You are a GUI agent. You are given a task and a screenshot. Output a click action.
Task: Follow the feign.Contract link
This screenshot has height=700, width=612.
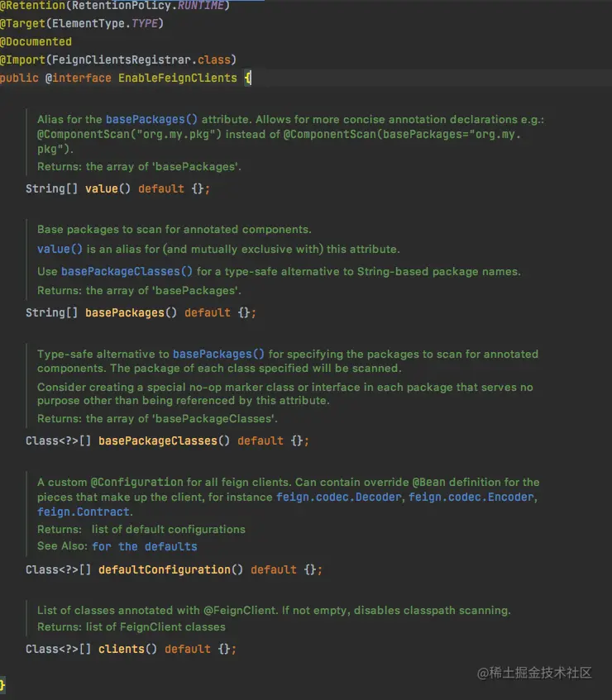tap(84, 512)
